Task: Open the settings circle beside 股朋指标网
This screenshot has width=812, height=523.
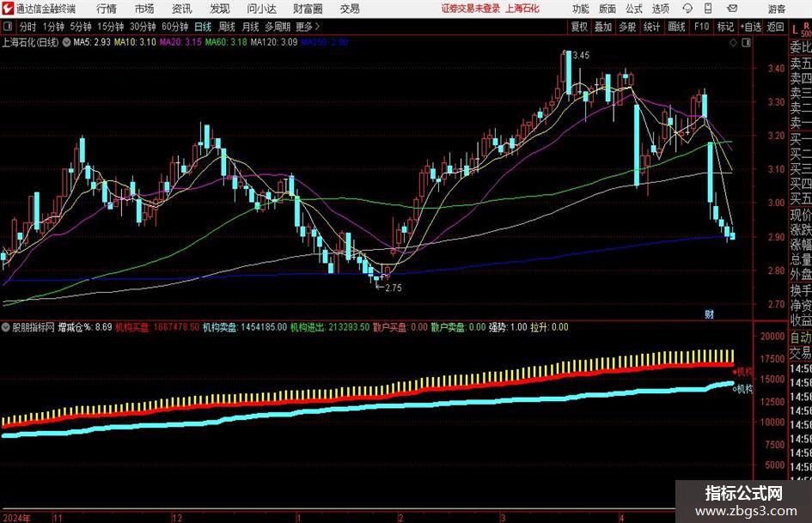Action: point(6,327)
